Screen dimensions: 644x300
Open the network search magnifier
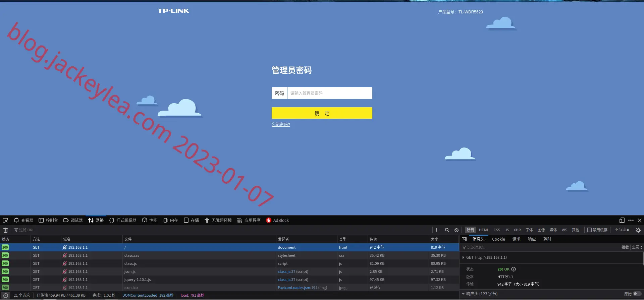click(447, 230)
